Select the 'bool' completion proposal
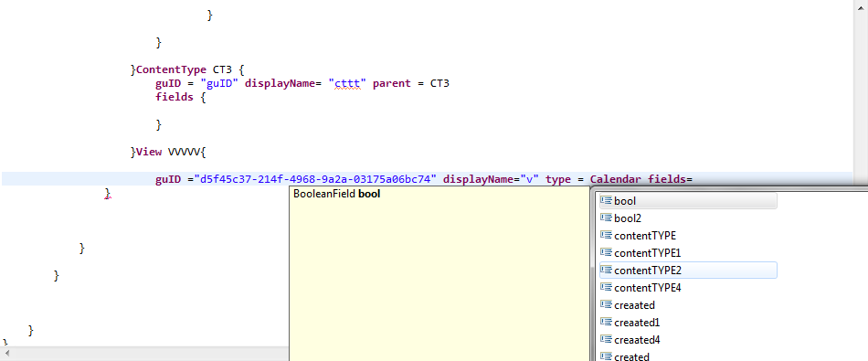Screen dimensions: 868x361 688,201
